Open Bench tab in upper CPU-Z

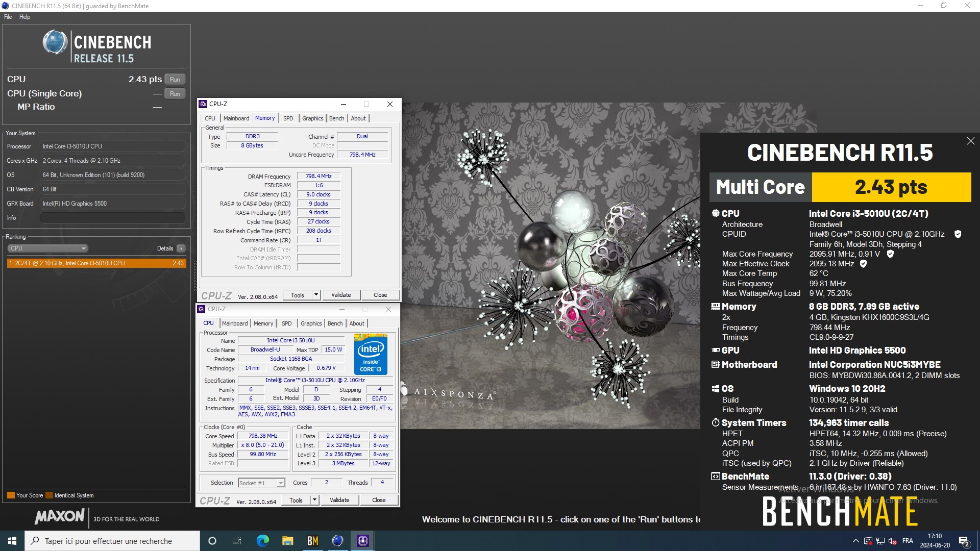tap(336, 118)
